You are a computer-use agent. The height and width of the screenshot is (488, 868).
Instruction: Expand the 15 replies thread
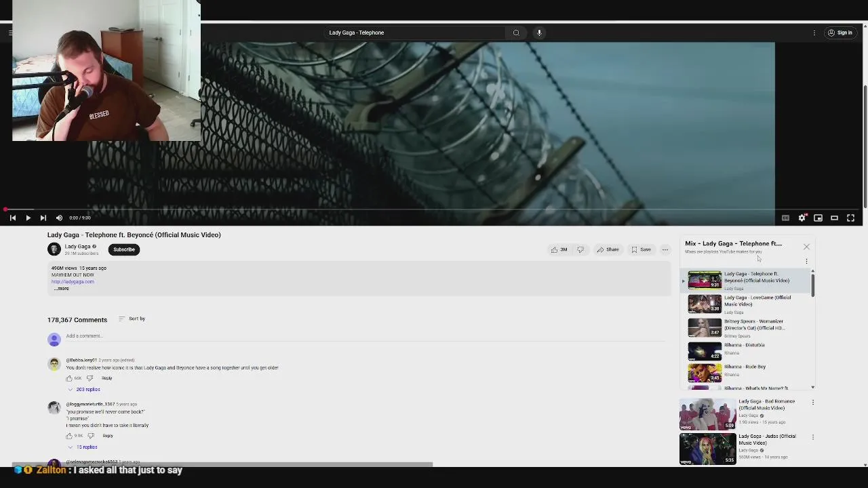pyautogui.click(x=83, y=447)
